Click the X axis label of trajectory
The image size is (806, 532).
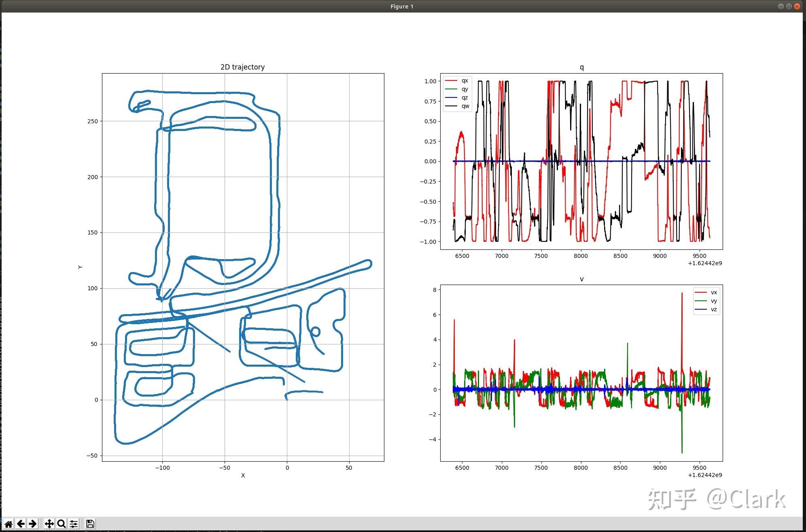click(x=243, y=475)
